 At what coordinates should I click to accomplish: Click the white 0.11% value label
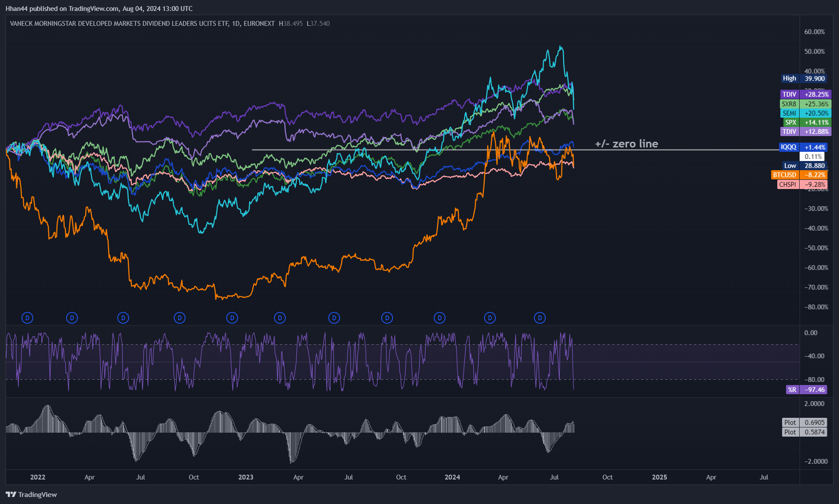pos(813,157)
